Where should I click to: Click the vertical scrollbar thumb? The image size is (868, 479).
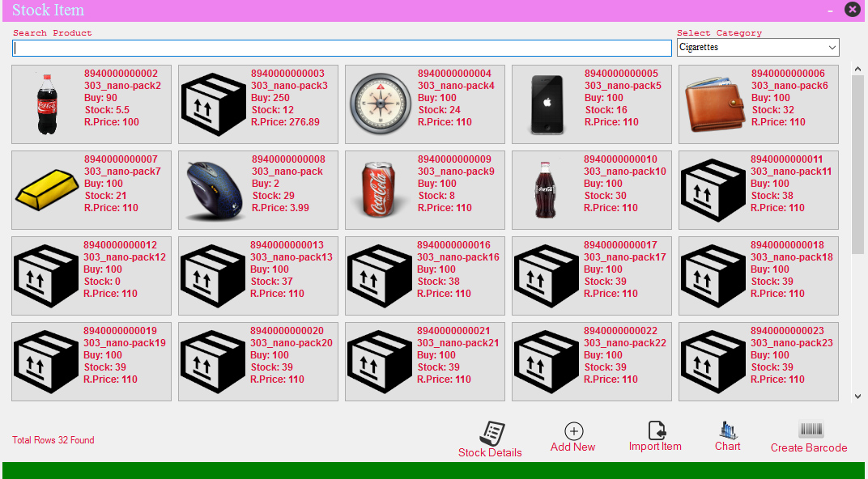(858, 165)
